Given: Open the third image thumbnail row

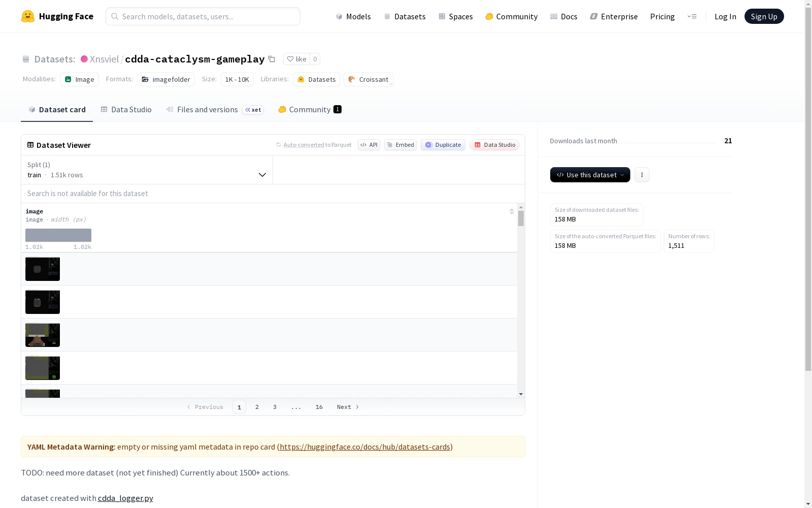Looking at the screenshot, I should 43,335.
